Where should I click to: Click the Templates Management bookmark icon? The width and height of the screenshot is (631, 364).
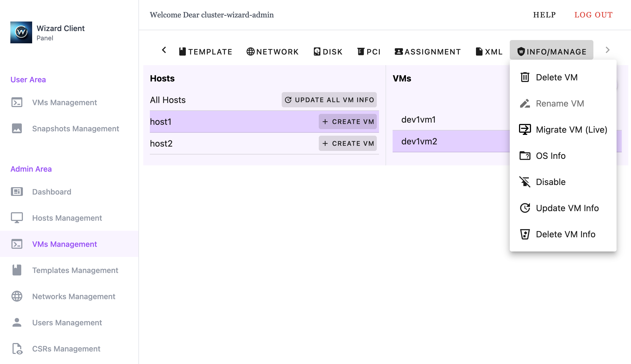17,270
